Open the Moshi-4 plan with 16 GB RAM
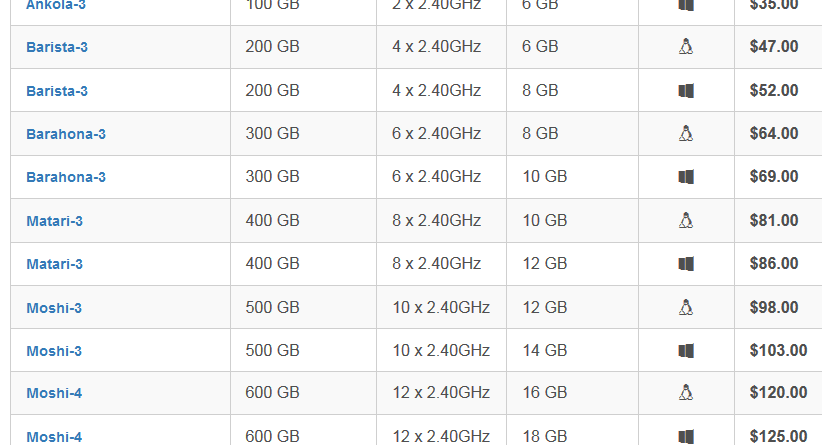 pos(54,393)
